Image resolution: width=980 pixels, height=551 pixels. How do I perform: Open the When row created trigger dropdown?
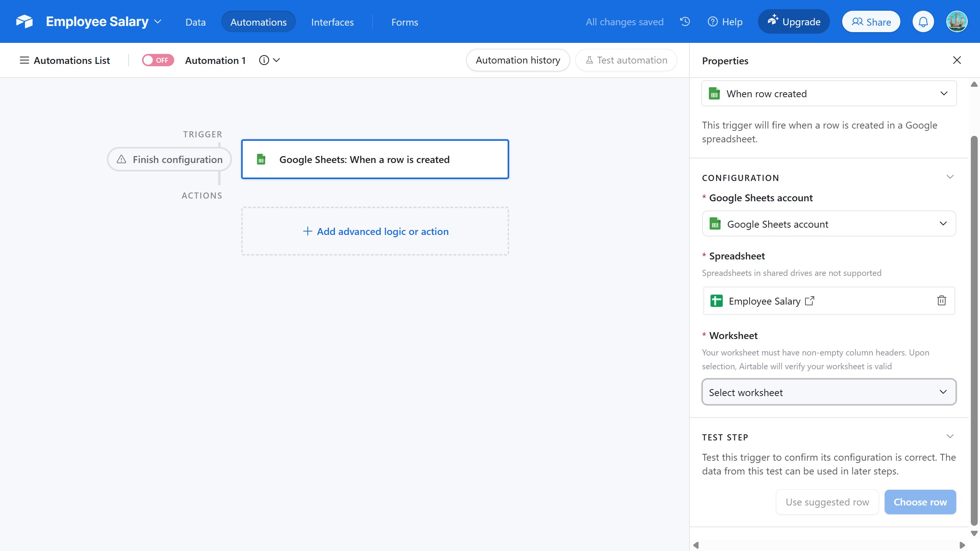(x=829, y=93)
